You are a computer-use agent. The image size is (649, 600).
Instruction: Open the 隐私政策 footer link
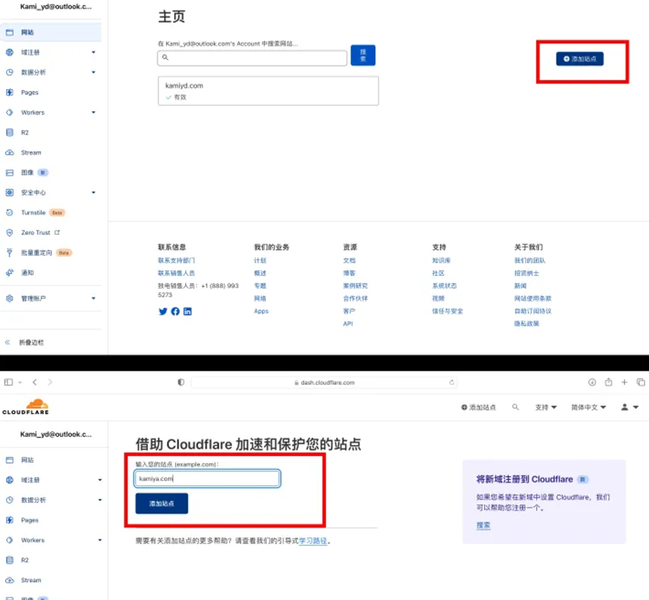pyautogui.click(x=526, y=324)
